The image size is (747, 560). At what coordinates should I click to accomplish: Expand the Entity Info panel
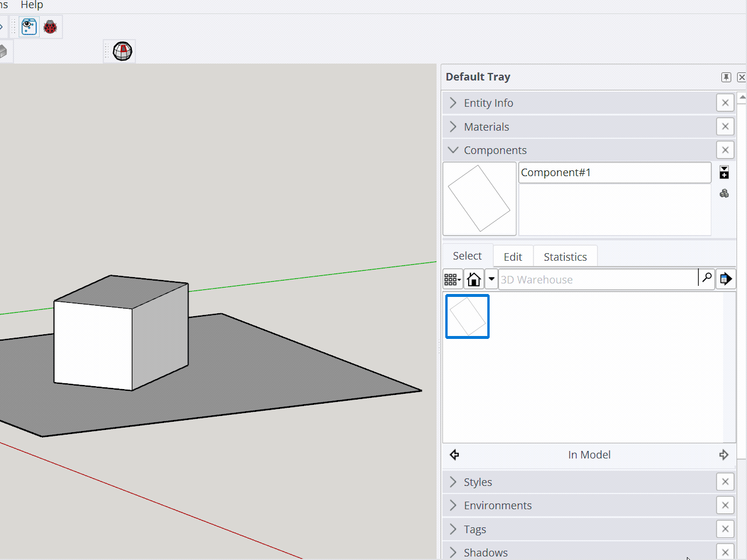pyautogui.click(x=453, y=103)
